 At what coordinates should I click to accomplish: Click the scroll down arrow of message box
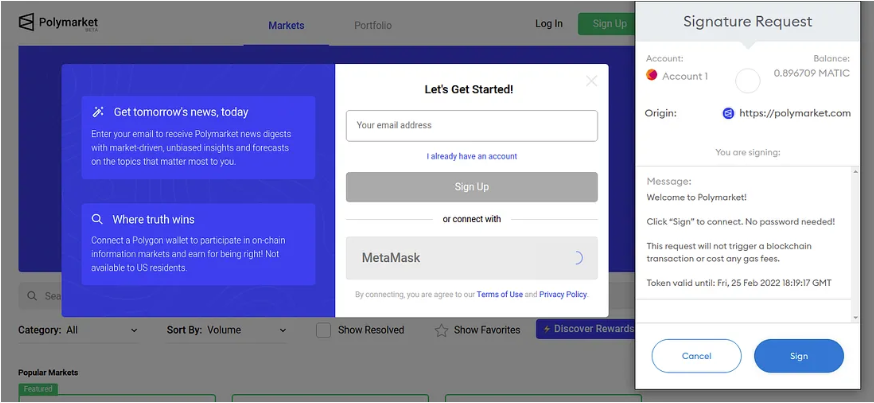tap(856, 317)
